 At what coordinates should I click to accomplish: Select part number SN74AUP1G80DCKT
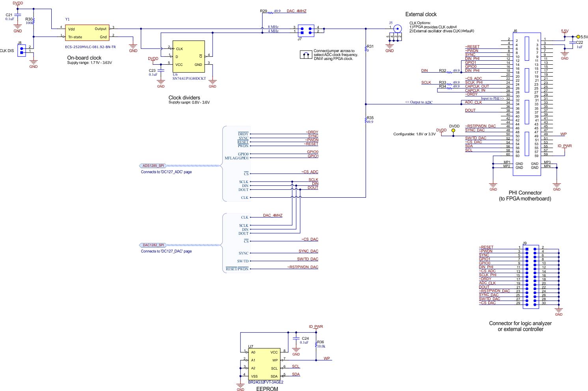click(x=189, y=79)
